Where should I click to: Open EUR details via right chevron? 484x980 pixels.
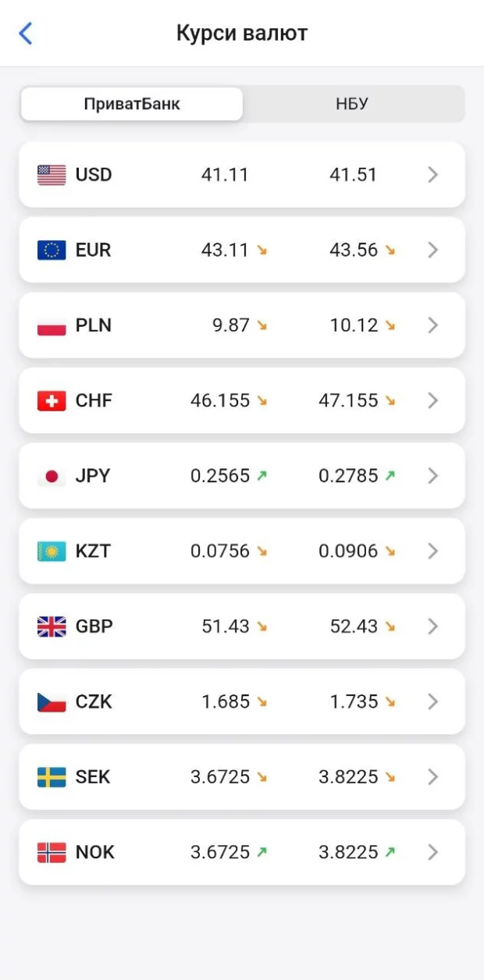coord(433,250)
